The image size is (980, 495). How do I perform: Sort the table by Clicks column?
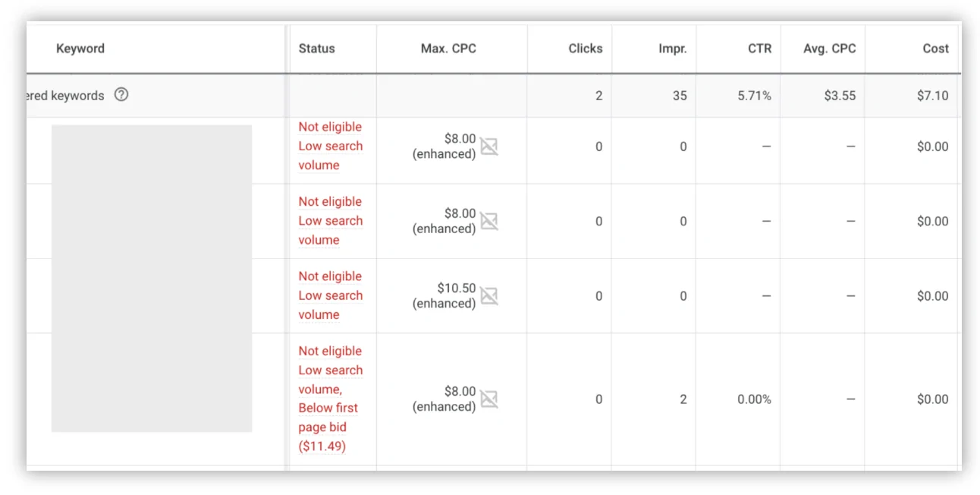pyautogui.click(x=585, y=49)
